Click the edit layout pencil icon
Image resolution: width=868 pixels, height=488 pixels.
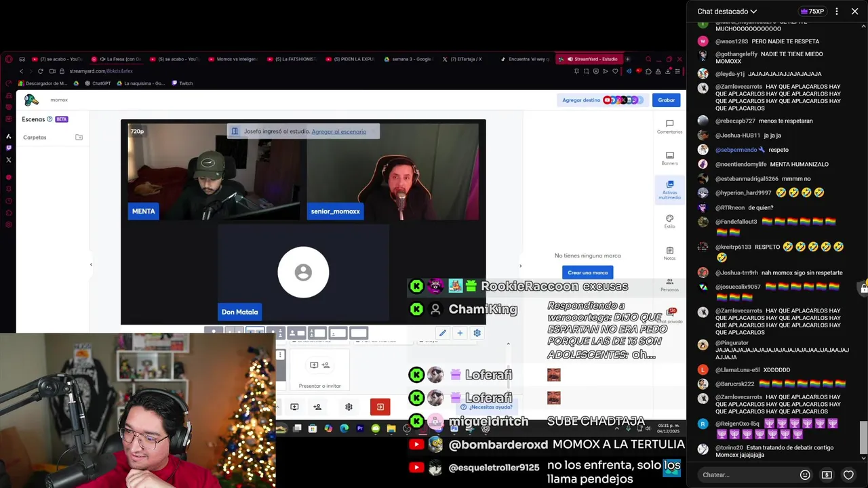[x=442, y=333]
